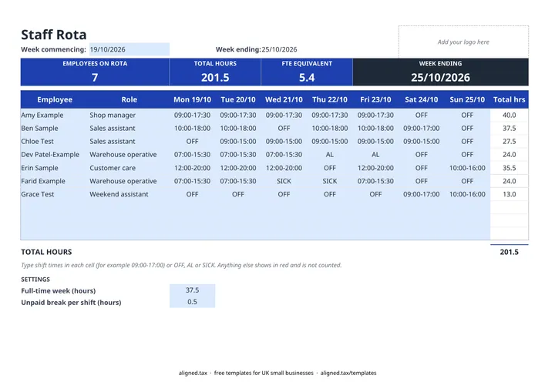Click Grace Test's total hours 13.0
The height and width of the screenshot is (392, 555).
tap(510, 194)
